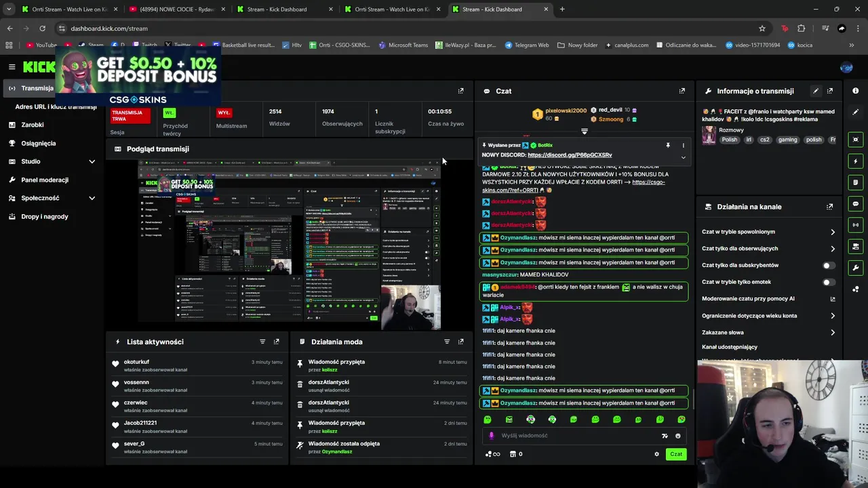Expand Czat w trybie spowolnionym options
This screenshot has height=488, width=868.
click(833, 232)
